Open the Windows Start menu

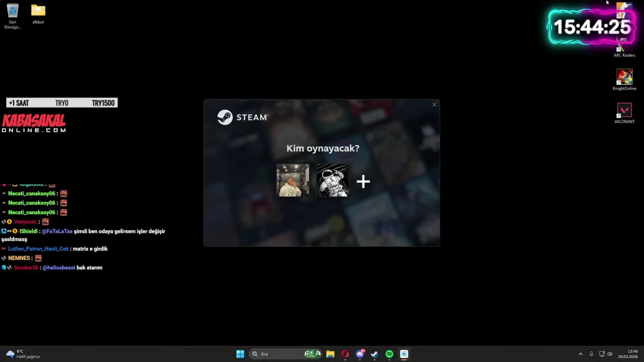point(240,354)
